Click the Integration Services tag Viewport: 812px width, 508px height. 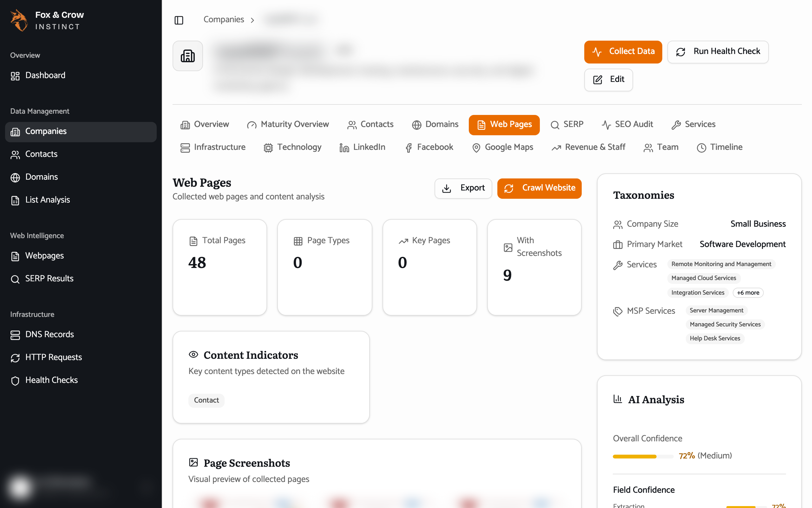(x=697, y=293)
